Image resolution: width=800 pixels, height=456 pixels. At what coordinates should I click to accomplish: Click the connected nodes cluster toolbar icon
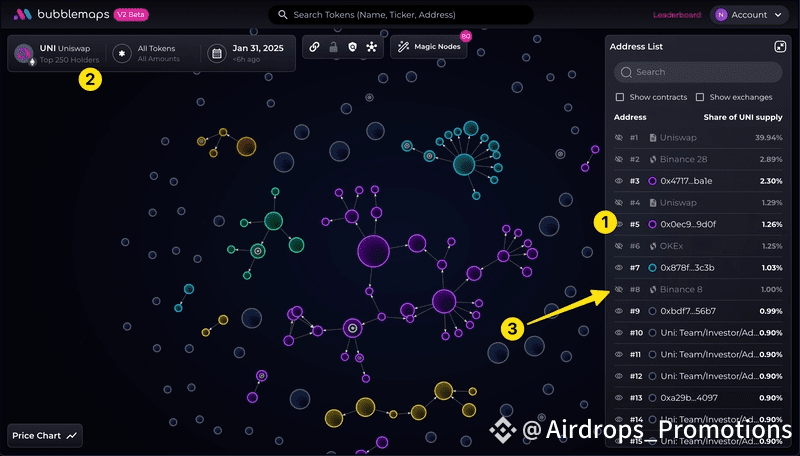pos(371,47)
